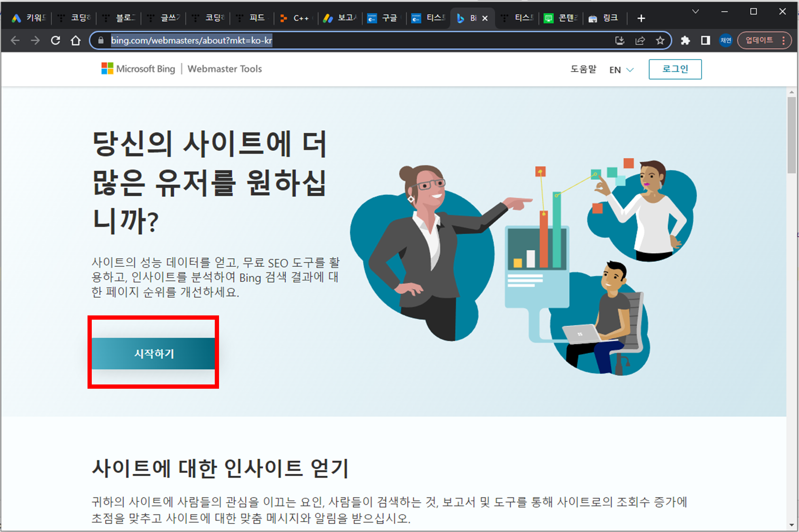Click the 로그인 sign-in button

[675, 69]
